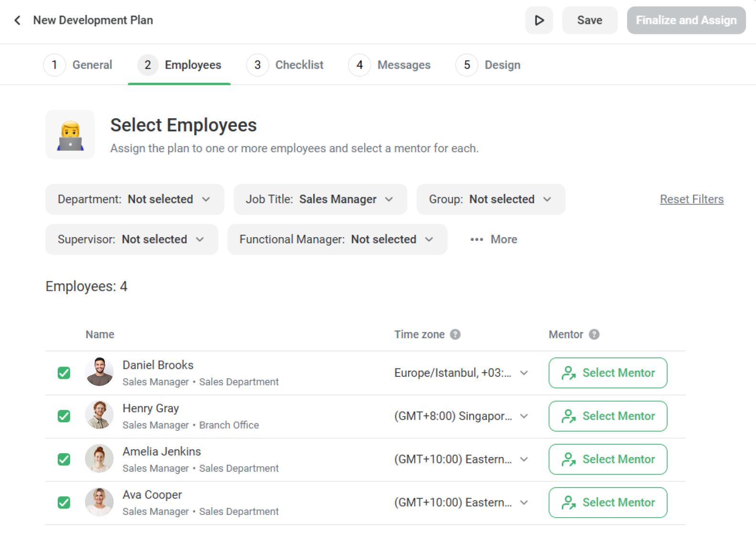Screen dimensions: 756x542
Task: Click the Daniel Brooks name
Action: [158, 365]
